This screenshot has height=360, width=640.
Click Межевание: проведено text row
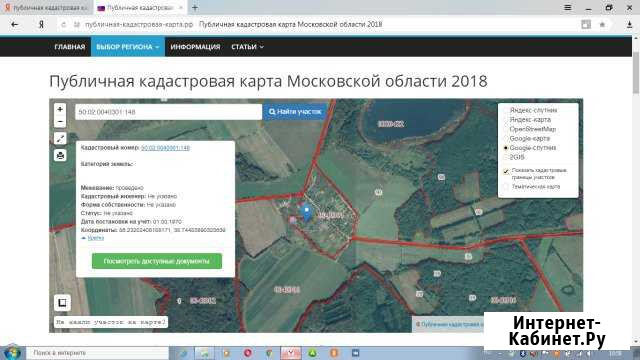point(112,188)
